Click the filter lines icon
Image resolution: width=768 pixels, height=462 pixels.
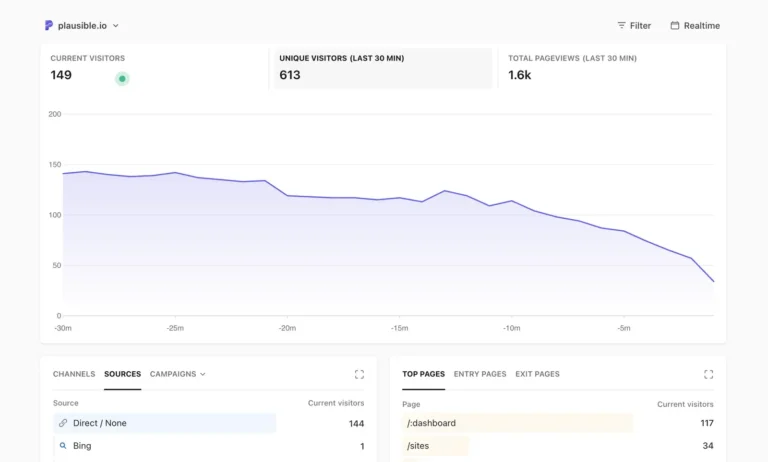[621, 25]
